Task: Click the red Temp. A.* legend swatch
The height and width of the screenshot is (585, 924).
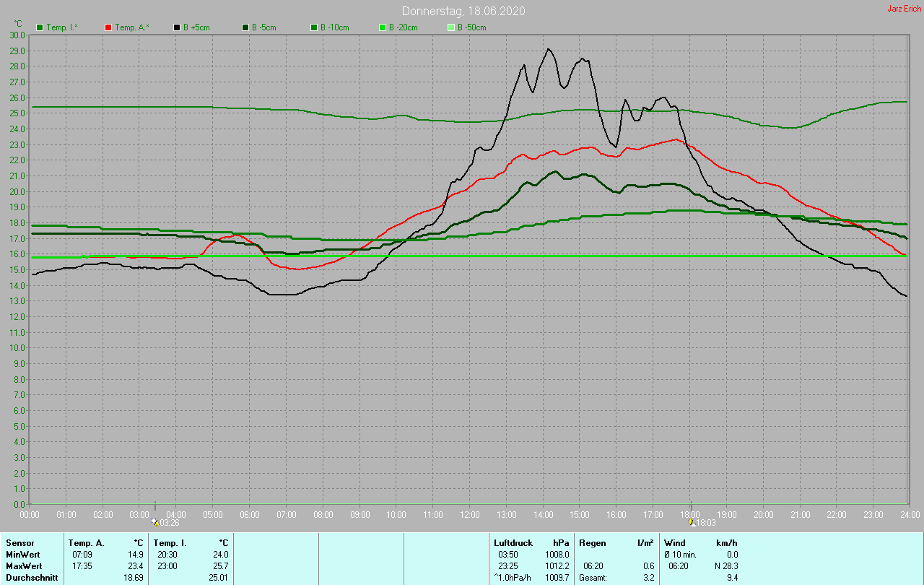Action: point(108,27)
